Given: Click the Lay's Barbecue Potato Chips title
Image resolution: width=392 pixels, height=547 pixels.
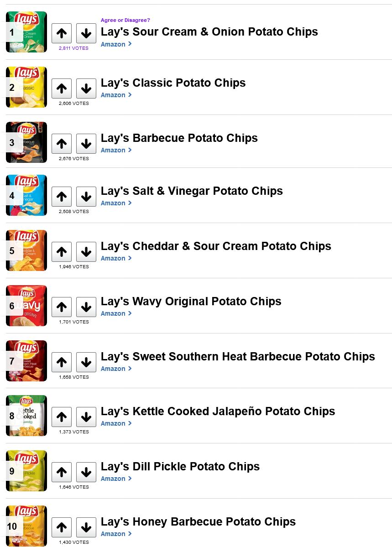Looking at the screenshot, I should click(179, 138).
